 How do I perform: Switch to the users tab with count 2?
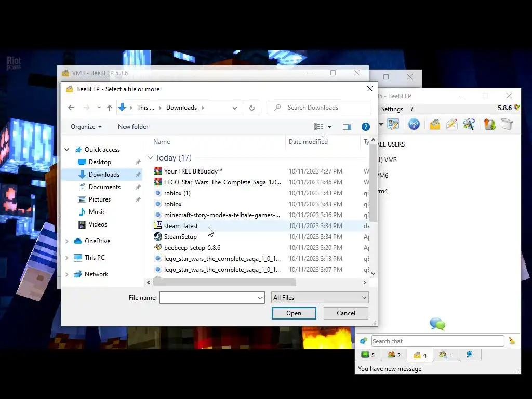point(394,355)
